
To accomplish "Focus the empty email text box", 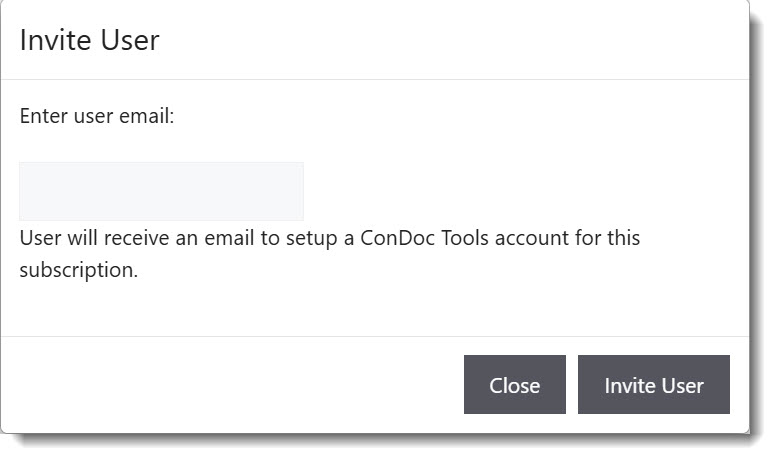I will click(161, 191).
